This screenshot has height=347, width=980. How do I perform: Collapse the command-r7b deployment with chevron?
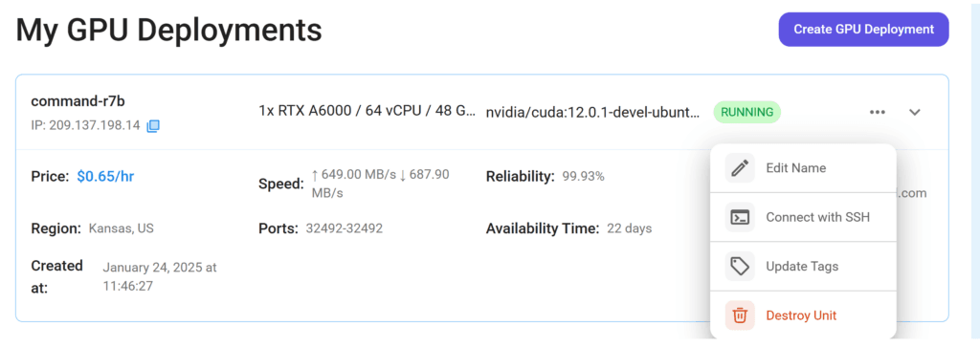click(x=914, y=113)
